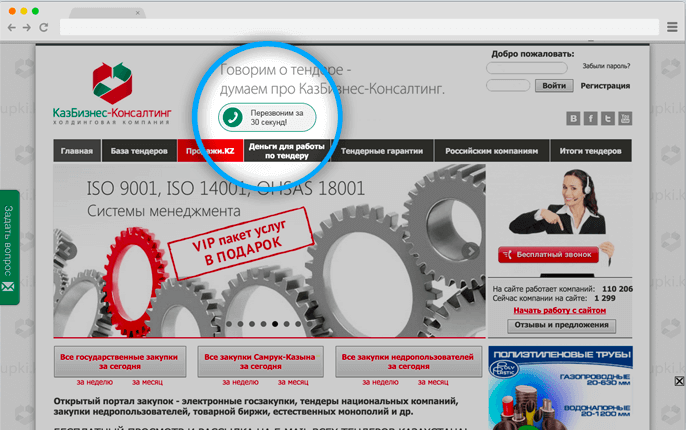Open the VKontakte social icon
The width and height of the screenshot is (686, 430).
(573, 119)
